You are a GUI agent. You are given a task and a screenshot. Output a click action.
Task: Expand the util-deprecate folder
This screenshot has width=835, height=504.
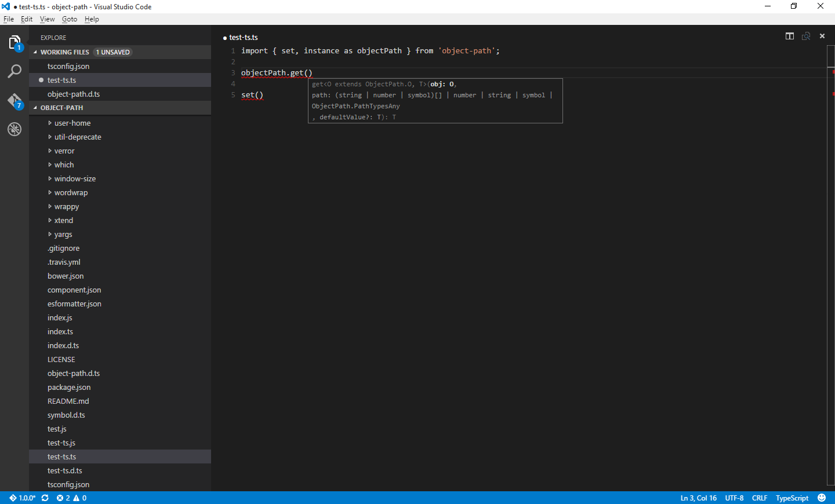click(x=120, y=137)
